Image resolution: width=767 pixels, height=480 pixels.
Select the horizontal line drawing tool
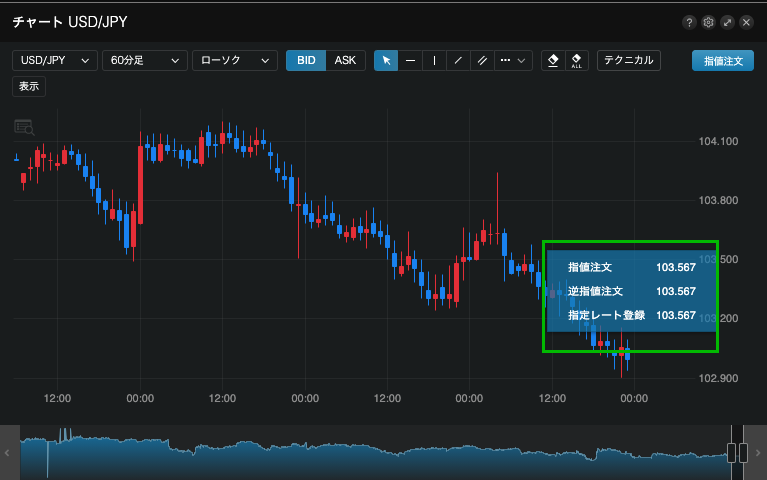click(410, 61)
